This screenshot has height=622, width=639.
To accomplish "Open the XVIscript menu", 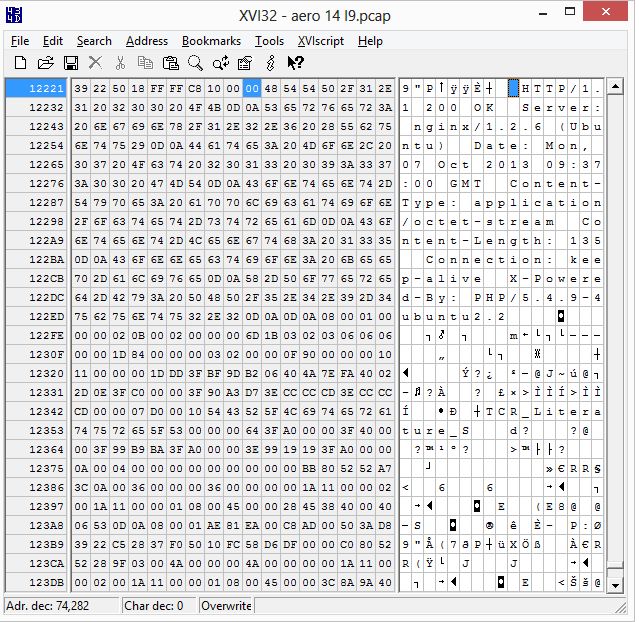I will pyautogui.click(x=321, y=41).
